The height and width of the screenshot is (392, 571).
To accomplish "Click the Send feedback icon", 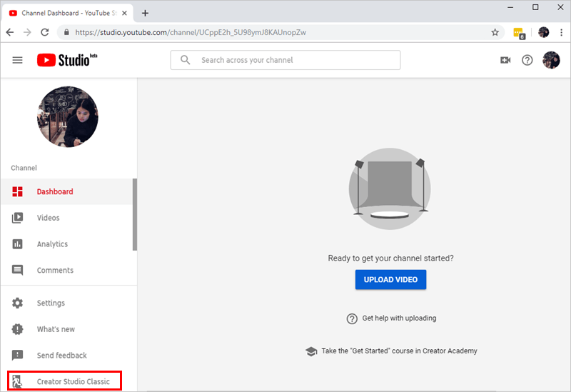I will (x=17, y=355).
